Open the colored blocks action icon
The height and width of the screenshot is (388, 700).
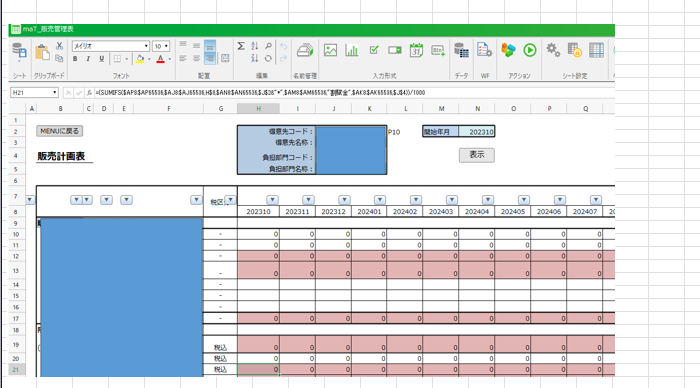(508, 50)
